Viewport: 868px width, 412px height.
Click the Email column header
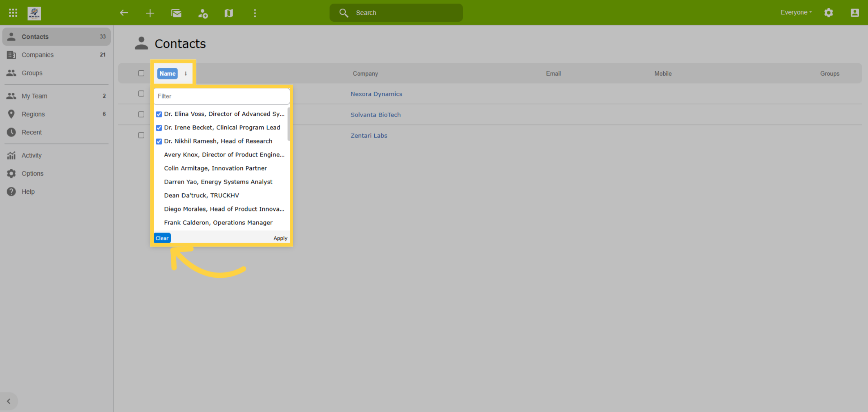(x=553, y=73)
